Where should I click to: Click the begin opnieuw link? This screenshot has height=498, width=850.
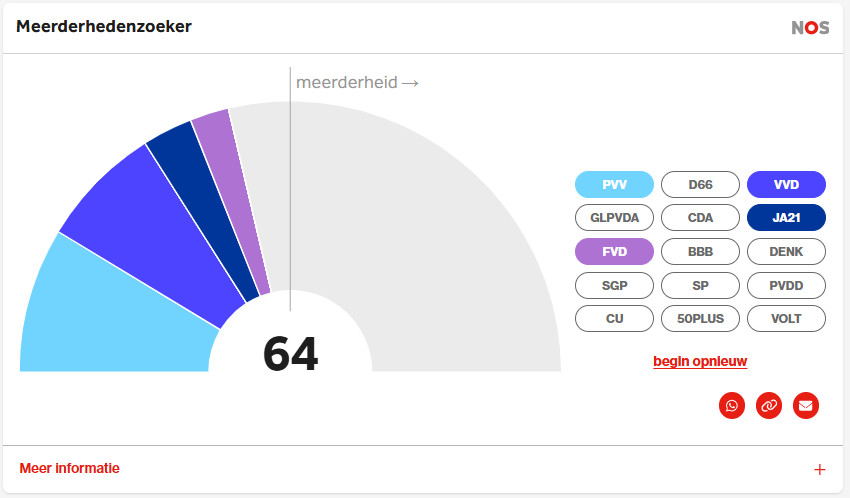pyautogui.click(x=700, y=361)
